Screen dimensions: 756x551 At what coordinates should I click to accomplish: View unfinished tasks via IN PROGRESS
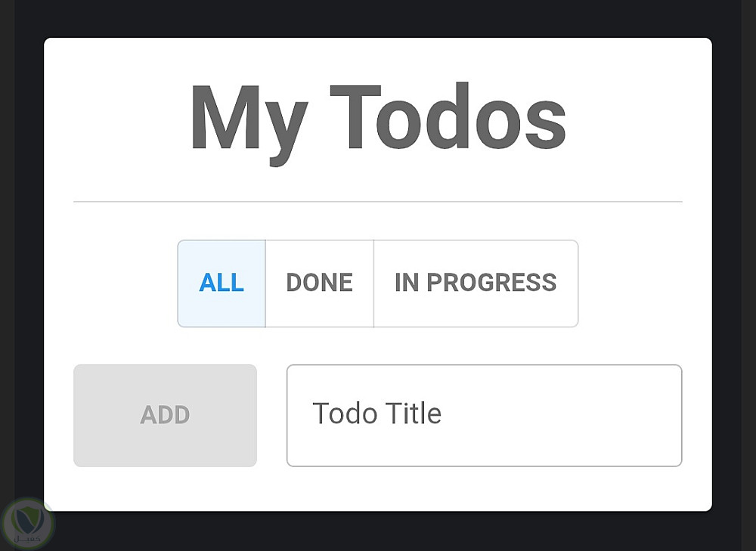tap(476, 283)
